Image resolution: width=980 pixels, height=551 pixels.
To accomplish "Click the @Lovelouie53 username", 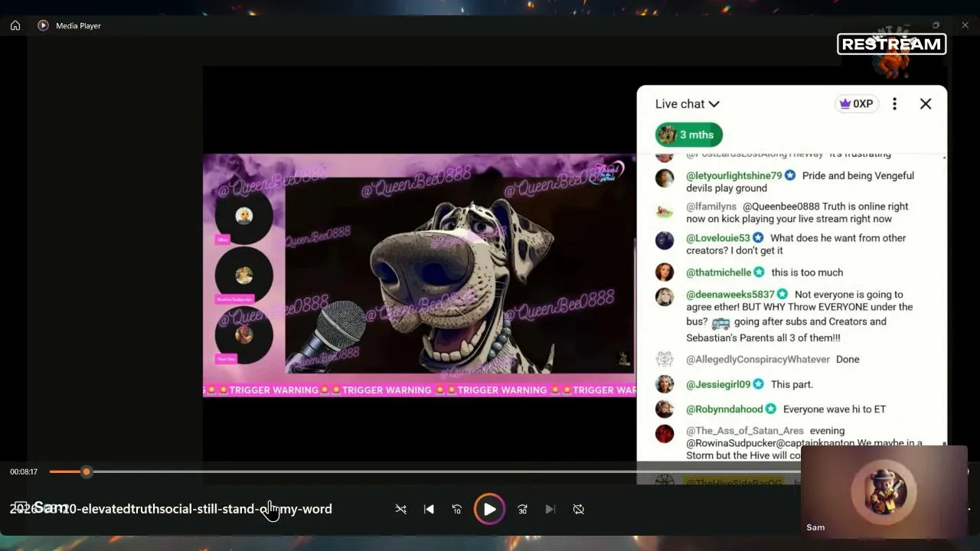I will click(718, 238).
